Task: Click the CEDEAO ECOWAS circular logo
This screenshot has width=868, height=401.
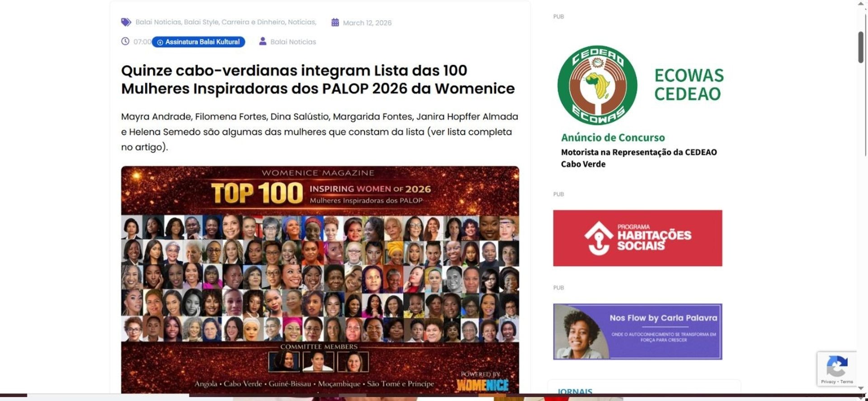Action: coord(597,86)
